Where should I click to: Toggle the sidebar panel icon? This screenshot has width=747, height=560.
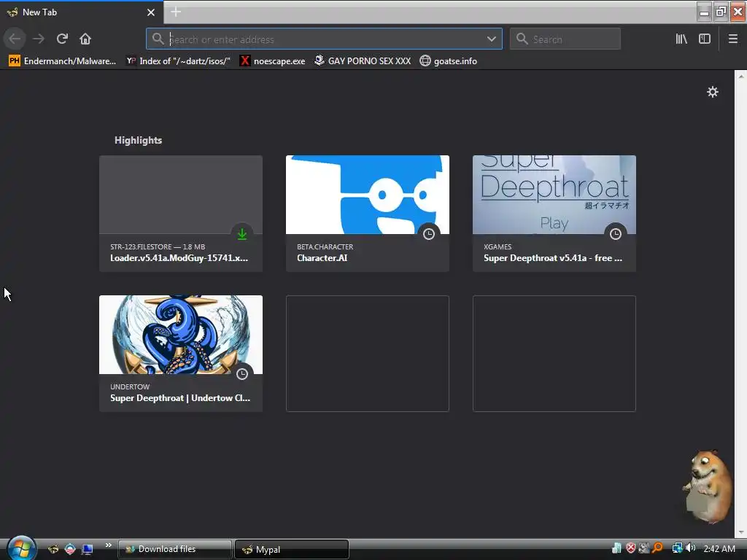705,39
